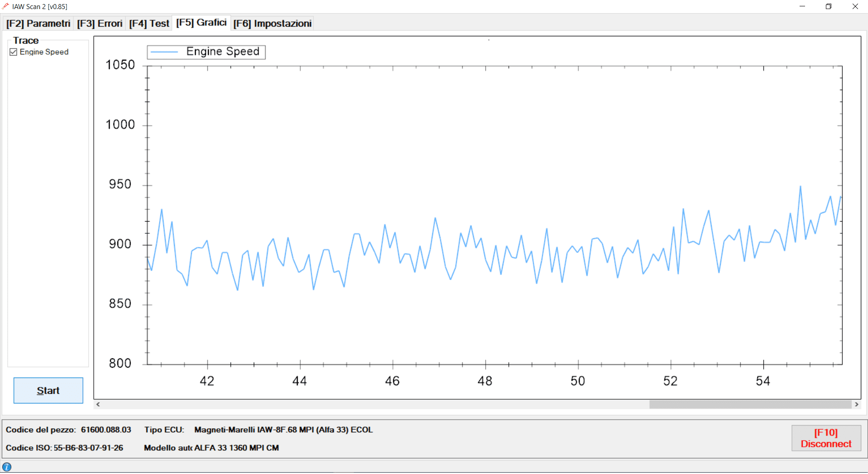
Task: Click the Engine Speed legend entry in chart
Action: [x=206, y=52]
